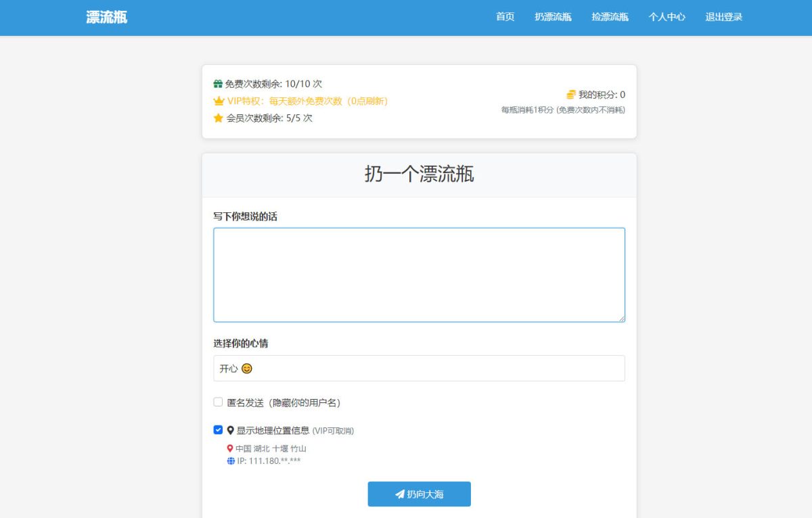The height and width of the screenshot is (518, 812).
Task: Click the 匿名发送（隐藏你的用户名）label
Action: (284, 402)
